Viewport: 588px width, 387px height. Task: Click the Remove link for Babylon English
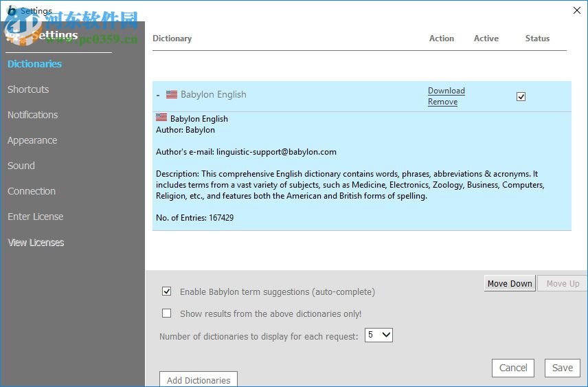coord(442,102)
